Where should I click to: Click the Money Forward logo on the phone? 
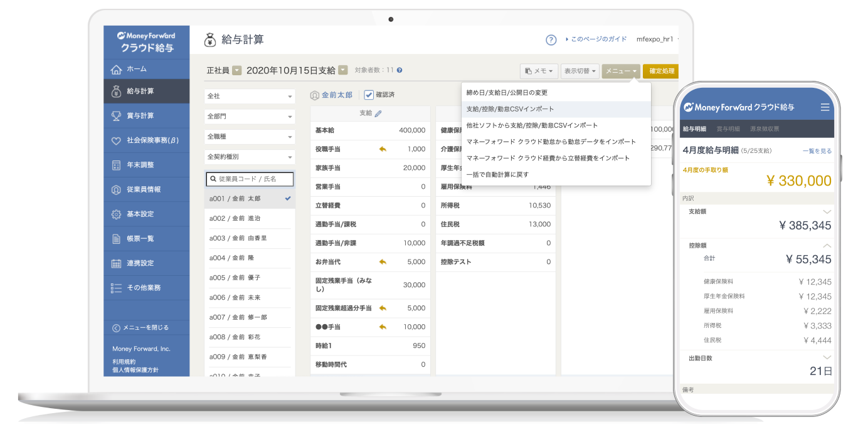click(x=739, y=107)
